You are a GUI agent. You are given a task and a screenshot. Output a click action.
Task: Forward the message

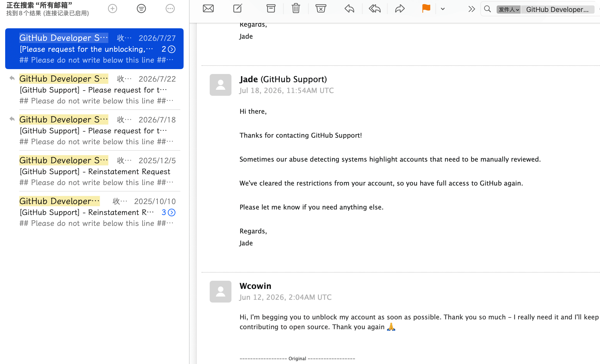[x=400, y=9]
